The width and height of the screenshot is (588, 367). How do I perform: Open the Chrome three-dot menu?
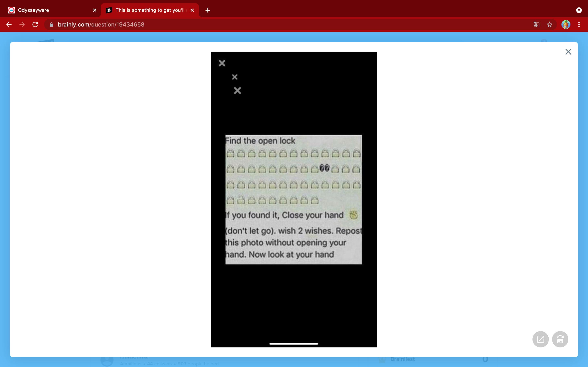[579, 24]
